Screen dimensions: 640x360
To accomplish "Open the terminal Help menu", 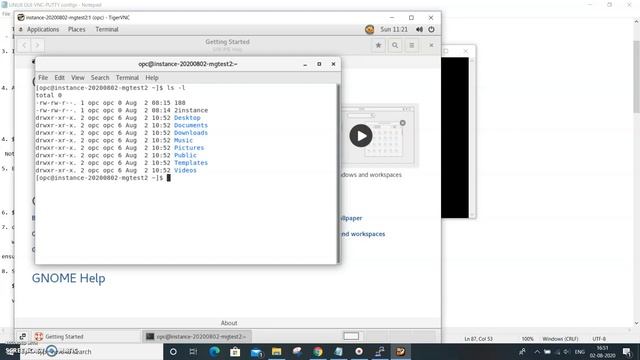I will coord(152,78).
